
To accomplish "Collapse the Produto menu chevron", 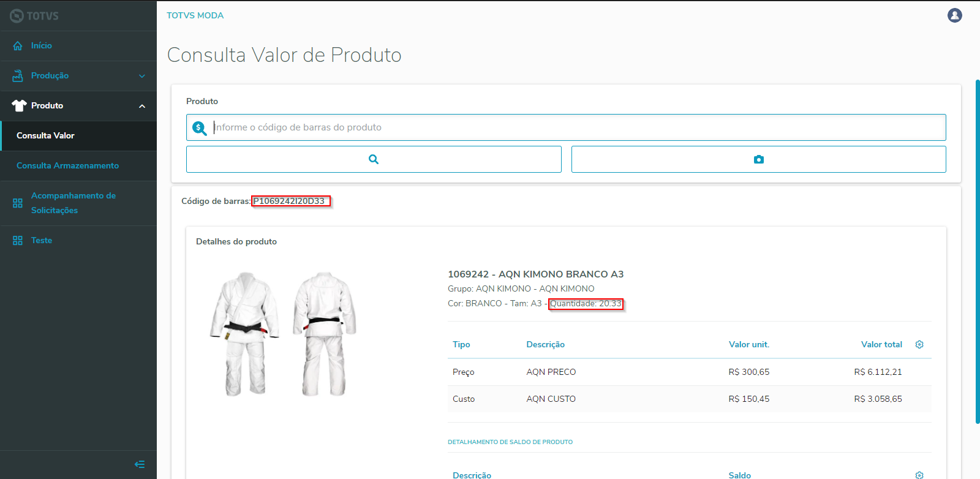I will click(142, 106).
